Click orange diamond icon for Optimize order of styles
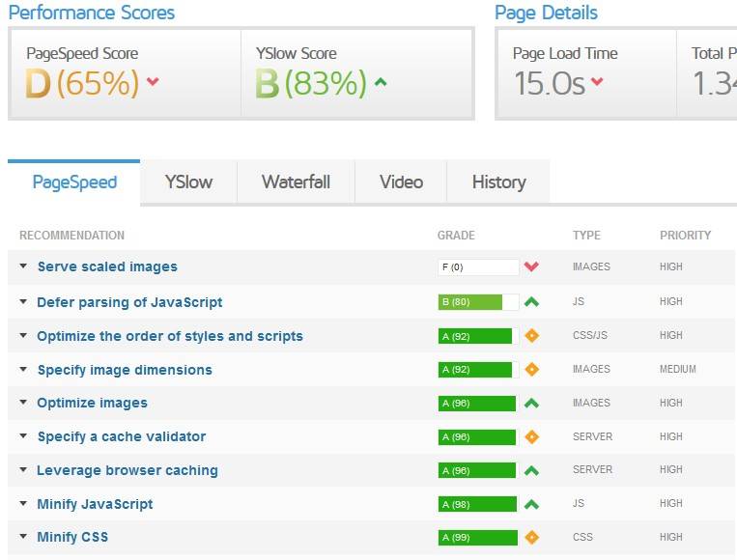Image resolution: width=737 pixels, height=560 pixels. (x=531, y=336)
